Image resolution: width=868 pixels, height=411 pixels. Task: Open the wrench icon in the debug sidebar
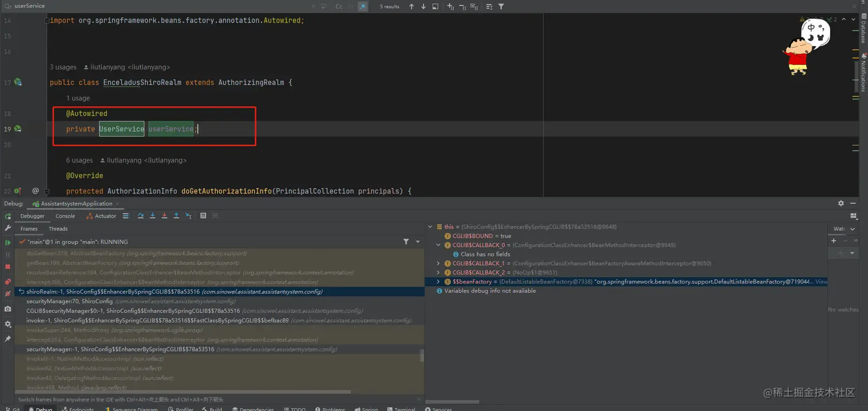tap(8, 228)
